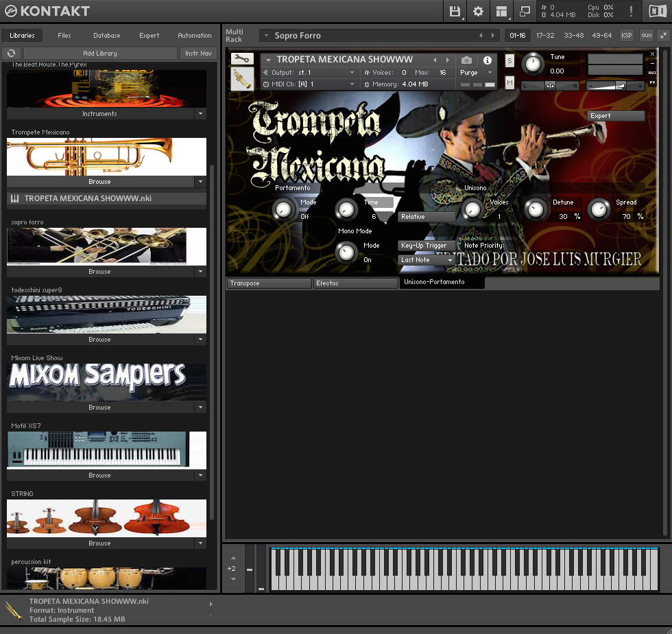Viewport: 672px width, 634px height.
Task: Expand the Motif XS7 Browse dropdown arrow
Action: click(200, 475)
